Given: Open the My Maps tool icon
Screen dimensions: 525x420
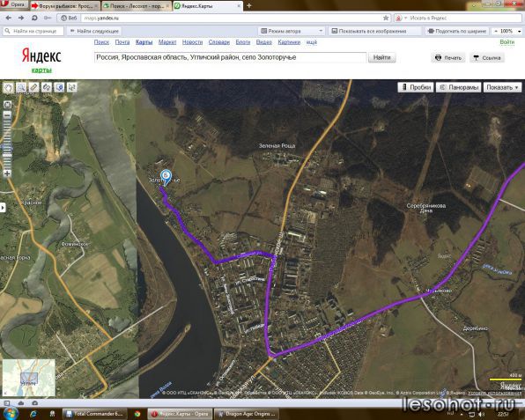Looking at the screenshot, I should click(x=59, y=88).
